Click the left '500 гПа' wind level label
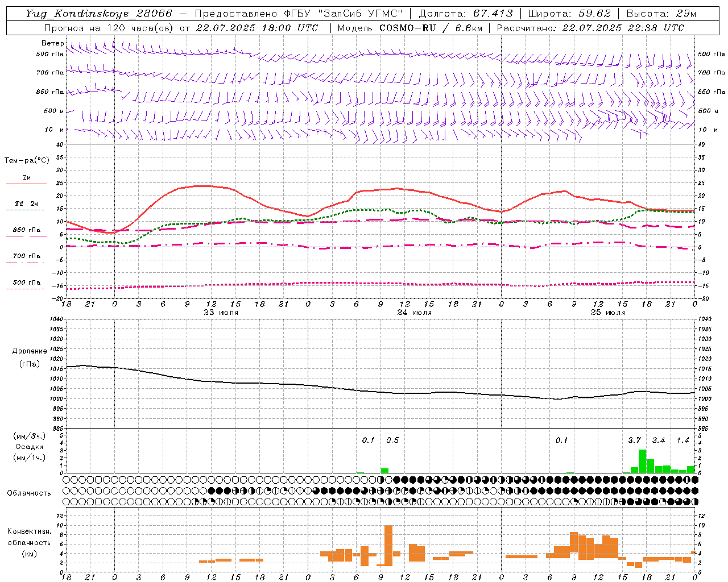The width and height of the screenshot is (728, 582). [x=50, y=54]
